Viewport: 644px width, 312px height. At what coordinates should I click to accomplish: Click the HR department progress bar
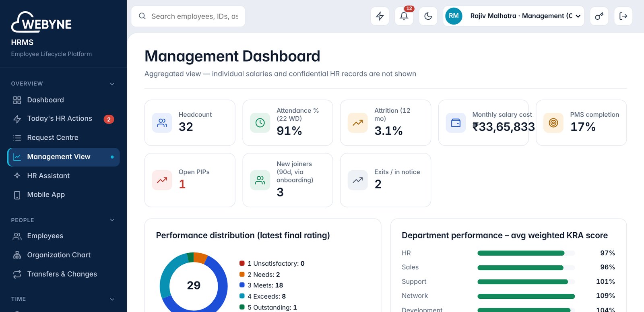[x=526, y=253]
